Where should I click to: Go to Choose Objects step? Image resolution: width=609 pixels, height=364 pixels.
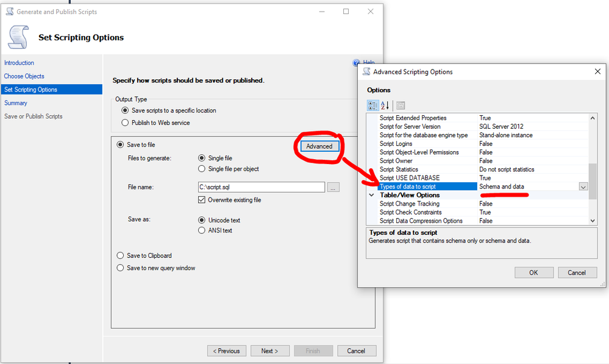coord(24,76)
